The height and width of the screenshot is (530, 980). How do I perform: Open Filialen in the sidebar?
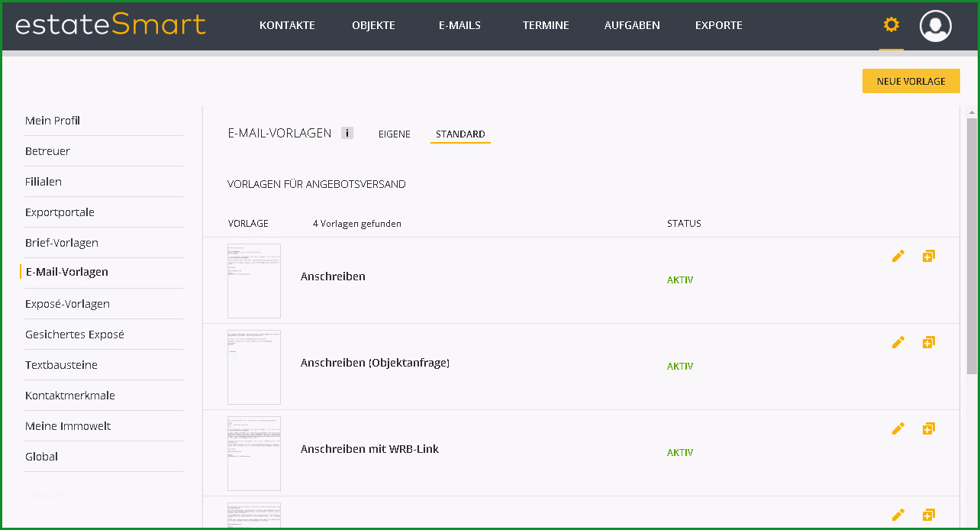pyautogui.click(x=44, y=182)
